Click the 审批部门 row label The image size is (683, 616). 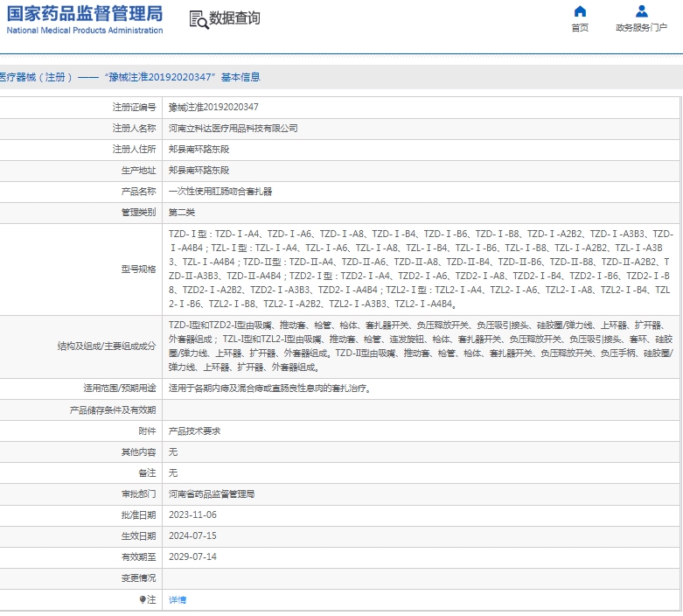138,493
